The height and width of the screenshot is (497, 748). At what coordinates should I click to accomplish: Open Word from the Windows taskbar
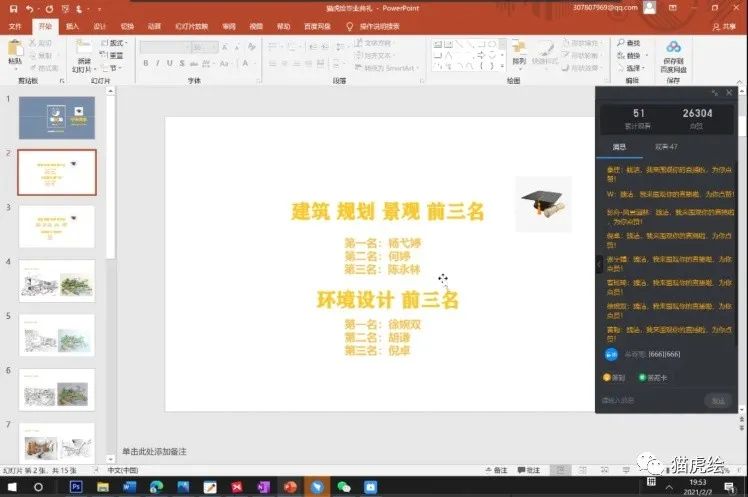pos(129,487)
